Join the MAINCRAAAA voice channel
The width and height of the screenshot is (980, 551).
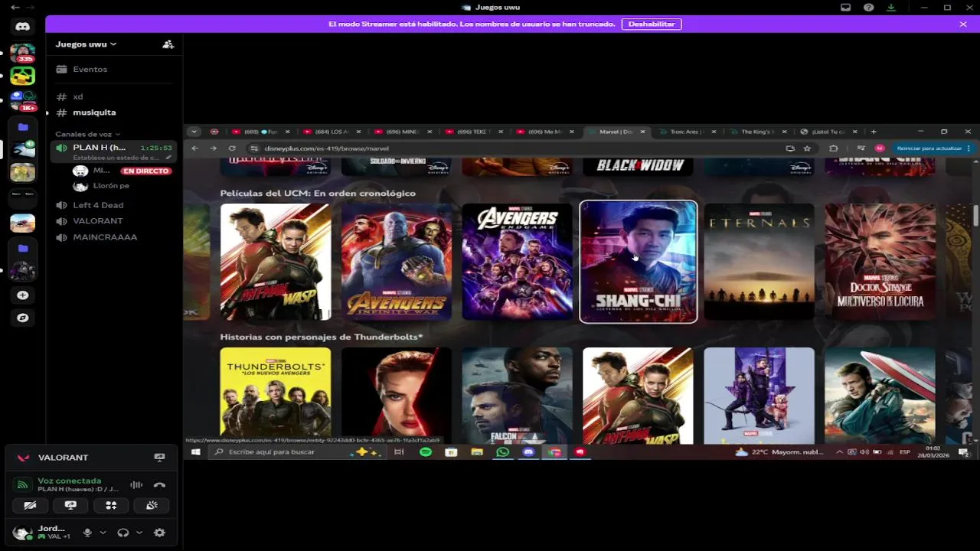coord(113,237)
